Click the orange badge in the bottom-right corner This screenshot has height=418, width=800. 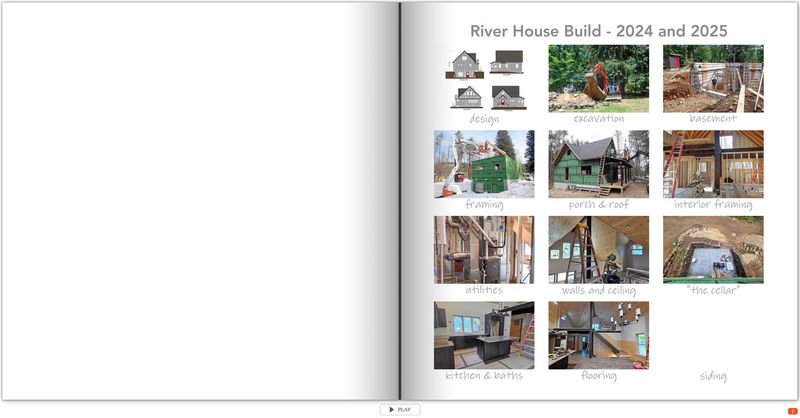coord(792,411)
